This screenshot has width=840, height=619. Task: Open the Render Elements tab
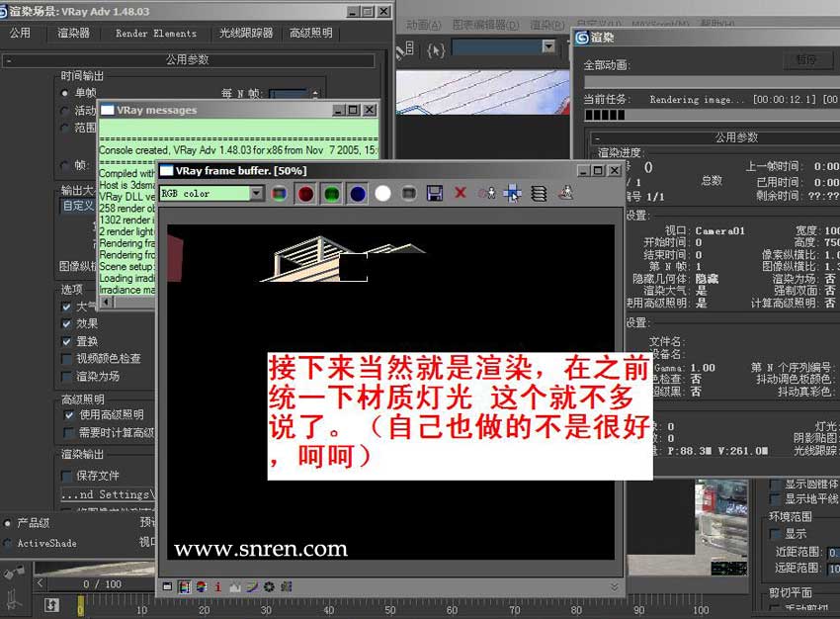156,34
